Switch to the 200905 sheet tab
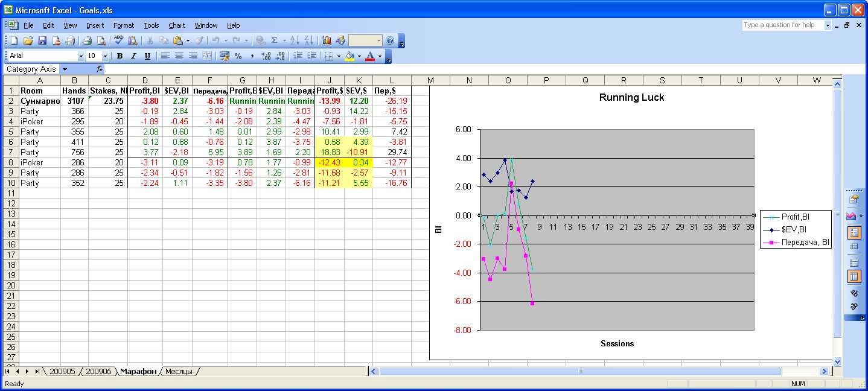The height and width of the screenshot is (391, 868). coord(62,372)
